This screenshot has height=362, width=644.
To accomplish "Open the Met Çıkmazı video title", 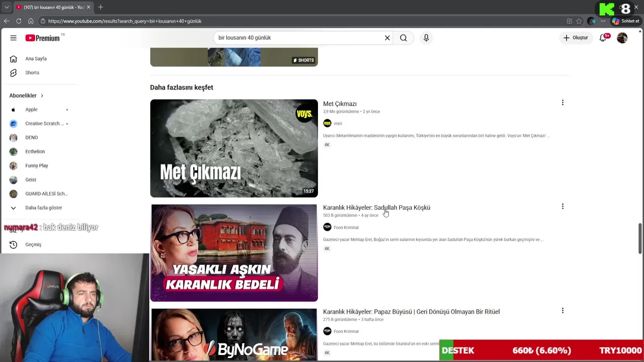I will 340,104.
